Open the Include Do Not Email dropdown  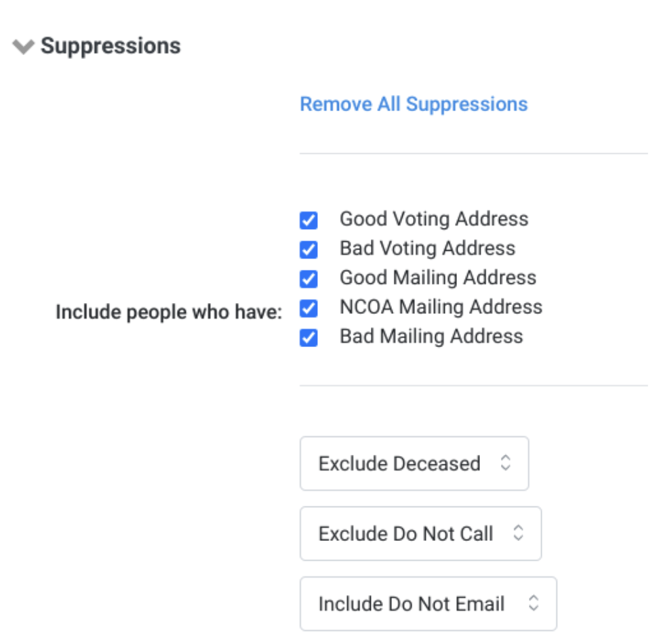pos(427,604)
